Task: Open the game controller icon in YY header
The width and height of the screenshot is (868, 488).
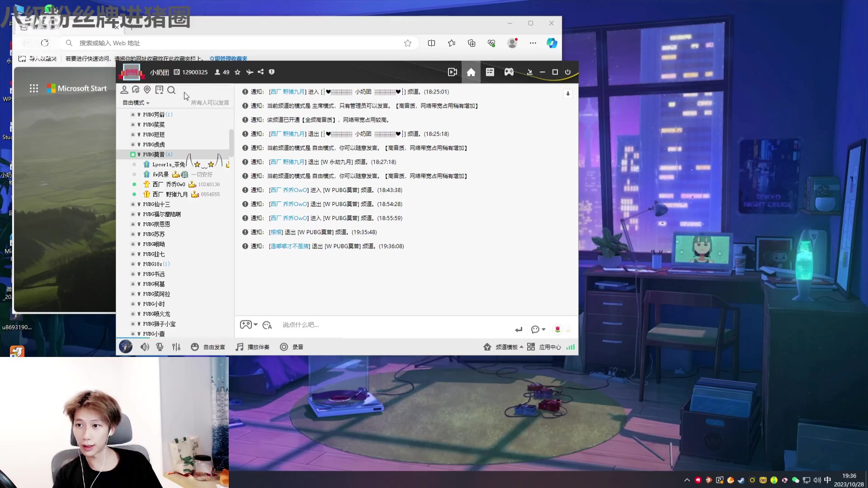Action: point(509,72)
